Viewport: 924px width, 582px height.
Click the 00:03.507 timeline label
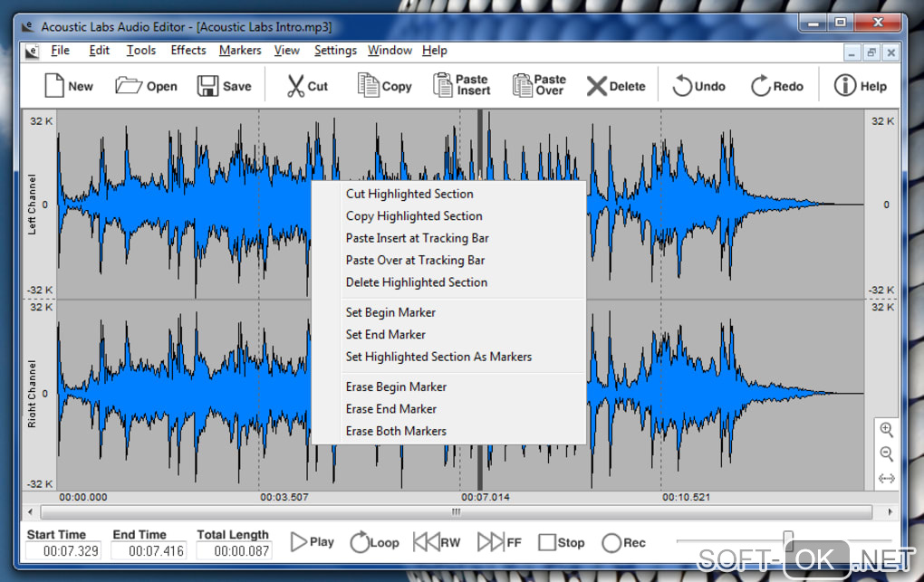coord(284,497)
